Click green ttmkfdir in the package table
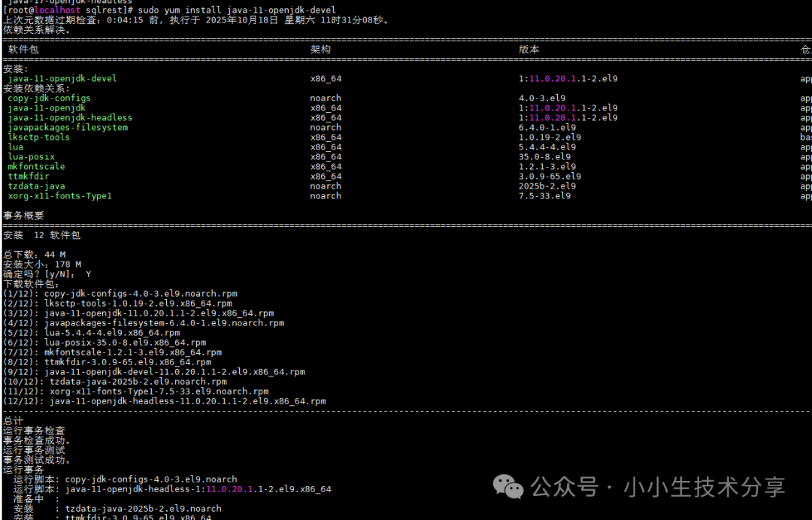The width and height of the screenshot is (812, 520). tap(29, 177)
